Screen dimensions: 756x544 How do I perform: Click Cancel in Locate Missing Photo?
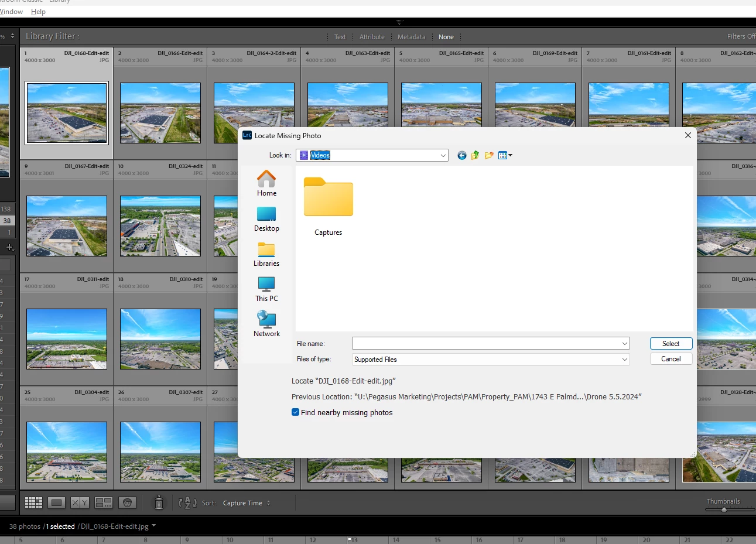point(671,359)
